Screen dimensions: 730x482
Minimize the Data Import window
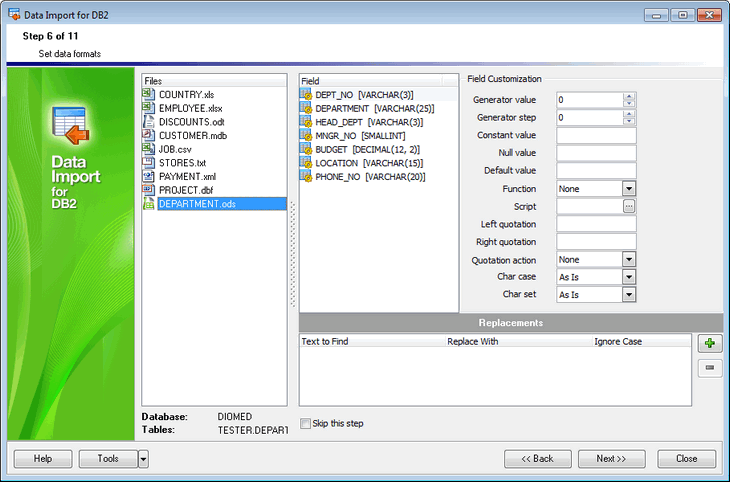tap(656, 15)
